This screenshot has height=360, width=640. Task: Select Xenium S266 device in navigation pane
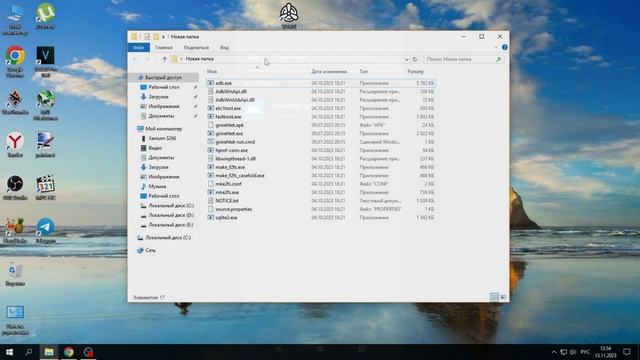(162, 138)
